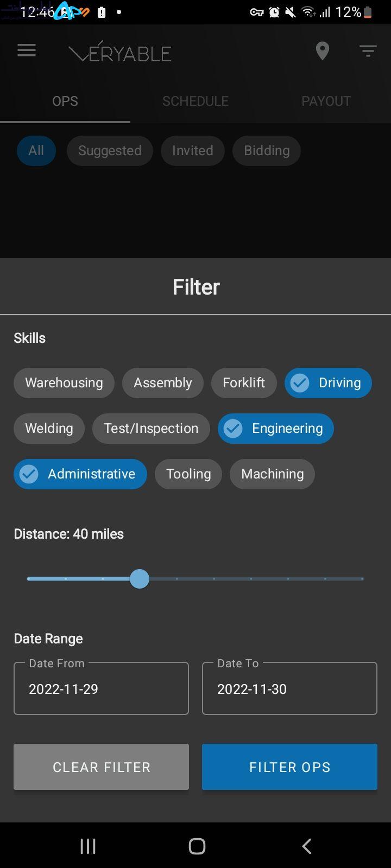391x868 pixels.
Task: Open the Date From picker field
Action: 101,688
